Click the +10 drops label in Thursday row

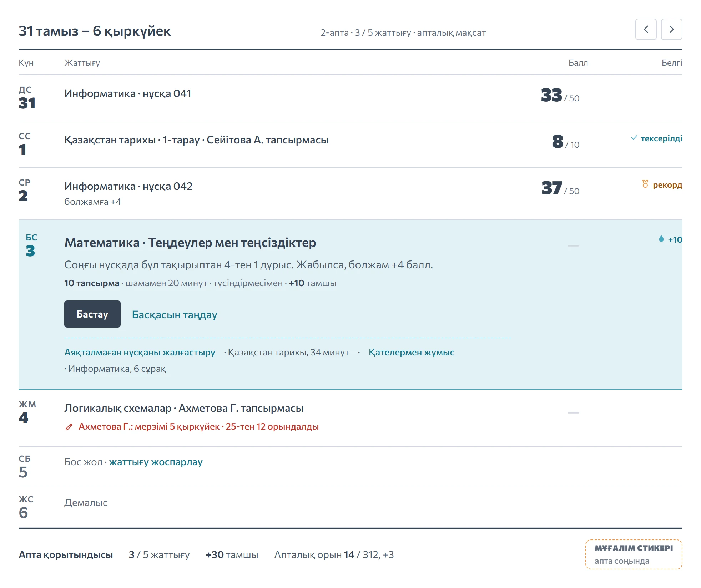tap(675, 240)
